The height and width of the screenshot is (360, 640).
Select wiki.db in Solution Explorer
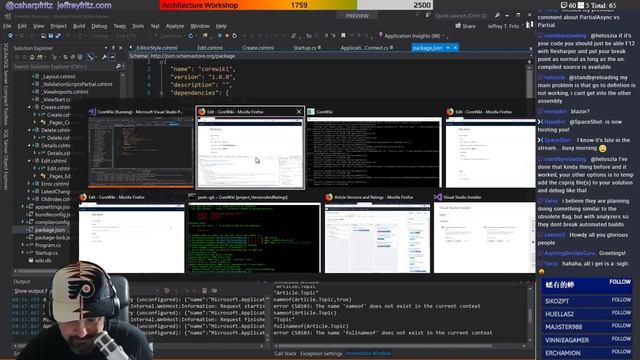tap(43, 260)
